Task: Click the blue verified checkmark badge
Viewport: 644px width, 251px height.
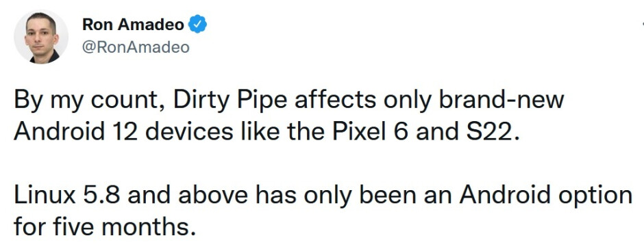Action: 197,25
